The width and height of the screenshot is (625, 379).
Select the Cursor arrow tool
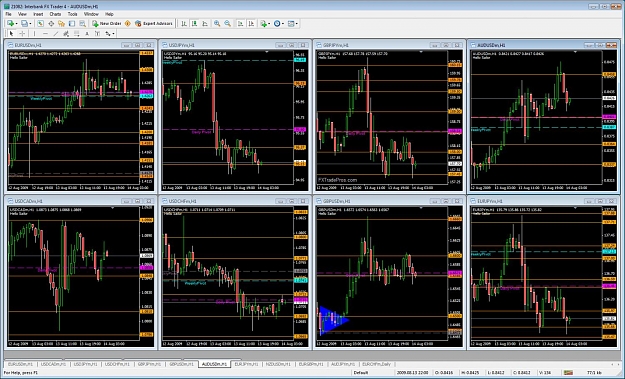(11, 33)
